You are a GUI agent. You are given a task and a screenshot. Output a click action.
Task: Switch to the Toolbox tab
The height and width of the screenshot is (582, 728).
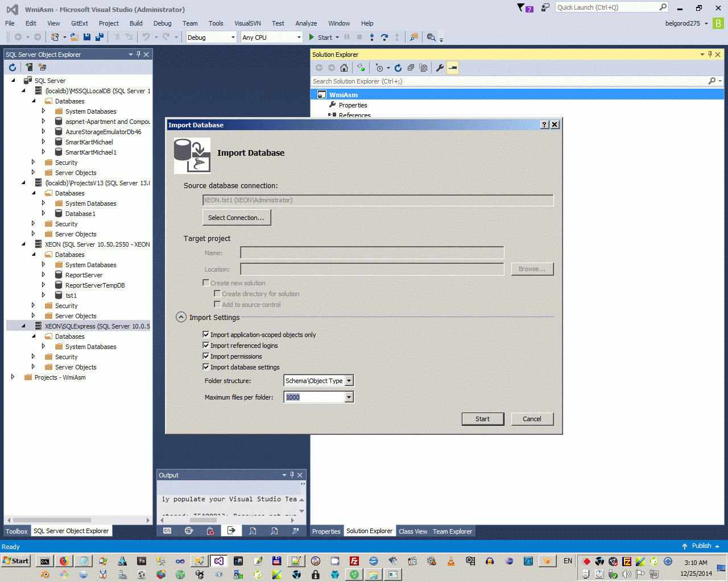(16, 531)
